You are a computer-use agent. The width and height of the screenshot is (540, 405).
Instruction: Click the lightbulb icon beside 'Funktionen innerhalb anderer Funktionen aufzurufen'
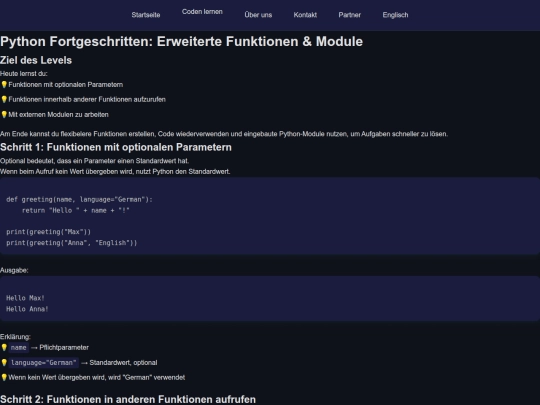click(4, 100)
